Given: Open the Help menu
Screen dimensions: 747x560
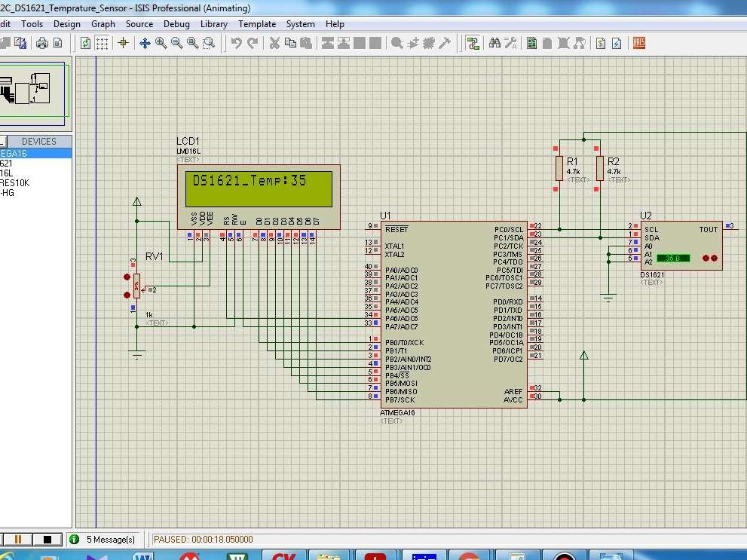Looking at the screenshot, I should pyautogui.click(x=335, y=24).
